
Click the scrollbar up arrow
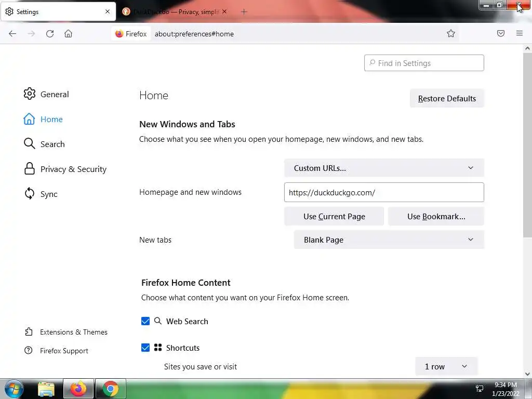click(x=527, y=48)
